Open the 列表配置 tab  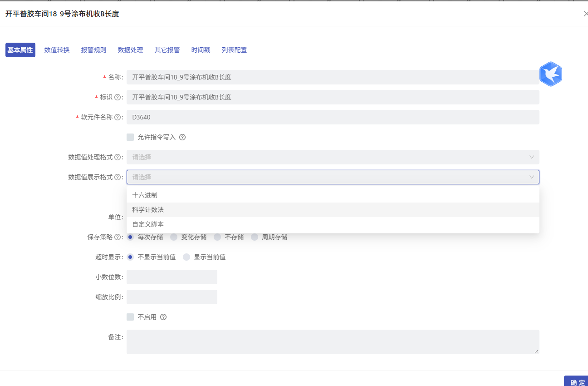235,50
